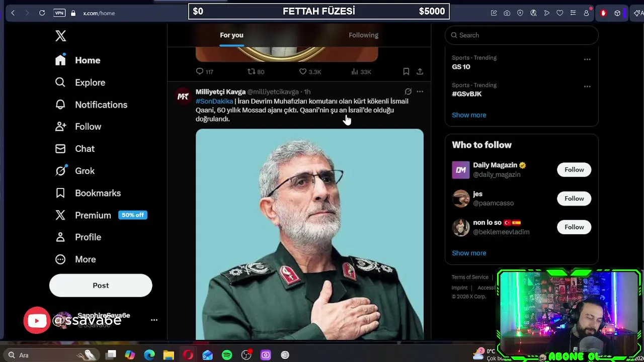Click the X logo in the sidebar
Image resolution: width=644 pixels, height=362 pixels.
pos(60,36)
